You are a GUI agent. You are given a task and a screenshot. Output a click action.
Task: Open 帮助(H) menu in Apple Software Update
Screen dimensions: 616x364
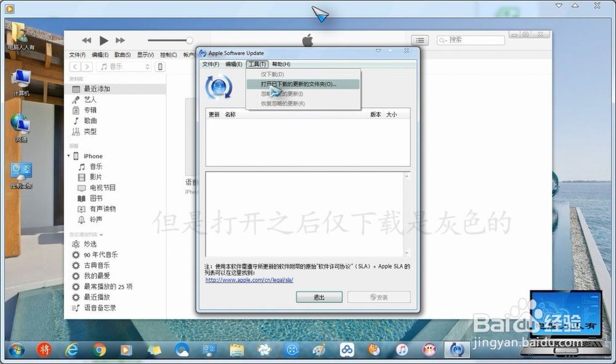(x=282, y=64)
